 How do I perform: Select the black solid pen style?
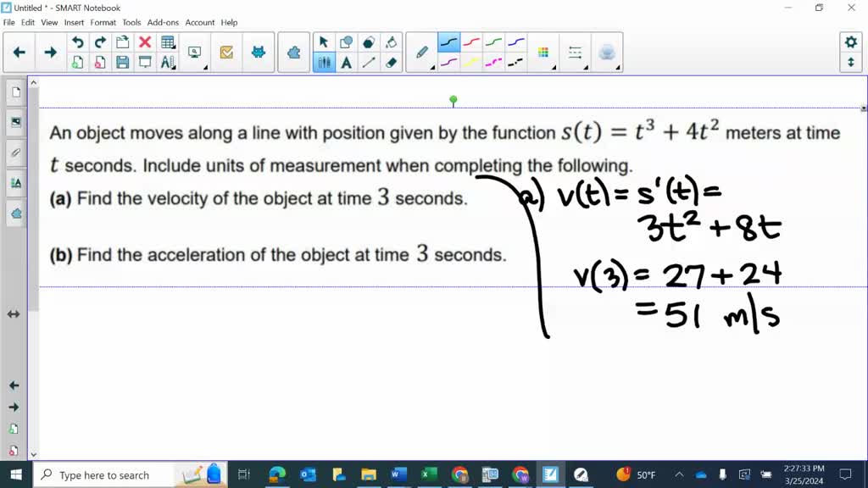coord(448,42)
